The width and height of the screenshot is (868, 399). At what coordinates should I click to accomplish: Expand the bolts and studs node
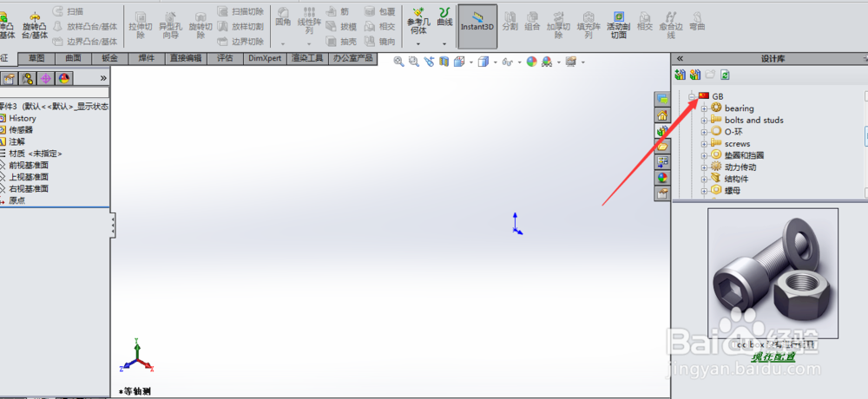[704, 120]
